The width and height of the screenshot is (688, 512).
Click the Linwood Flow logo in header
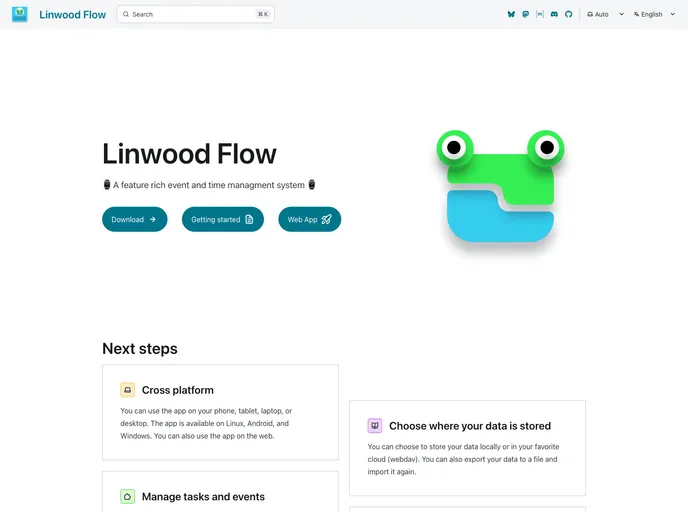[x=20, y=14]
